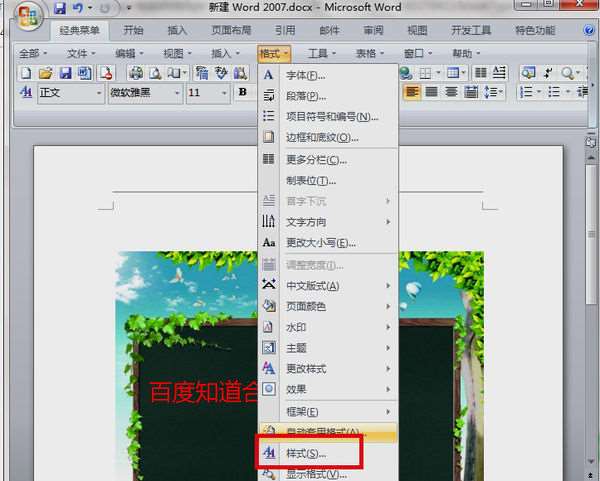Choose 更改大小写(E)... menu item
This screenshot has width=600, height=481.
tap(328, 242)
